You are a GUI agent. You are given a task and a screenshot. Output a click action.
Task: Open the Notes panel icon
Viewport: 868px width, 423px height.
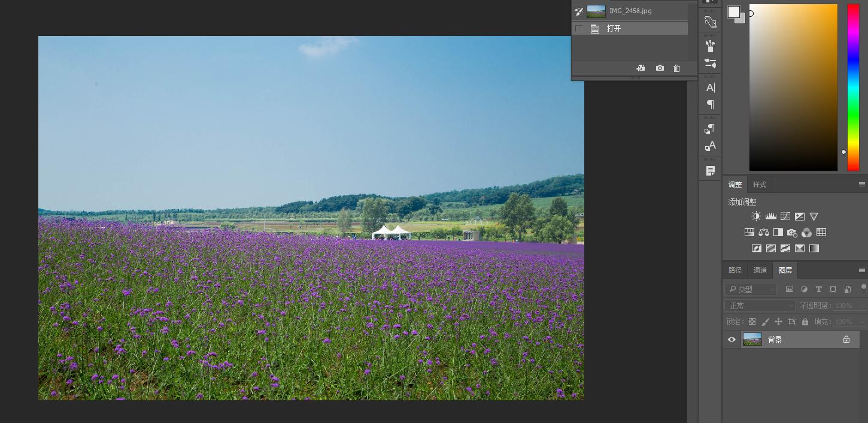coord(710,171)
